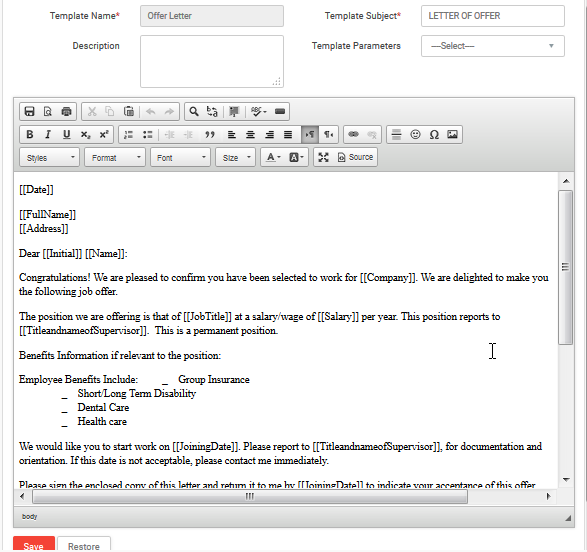The width and height of the screenshot is (587, 552).
Task: Click the red Save button
Action: coord(34,545)
